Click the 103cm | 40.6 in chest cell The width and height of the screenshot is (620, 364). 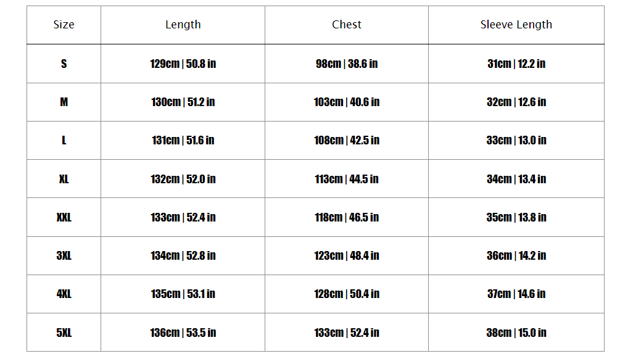point(347,102)
